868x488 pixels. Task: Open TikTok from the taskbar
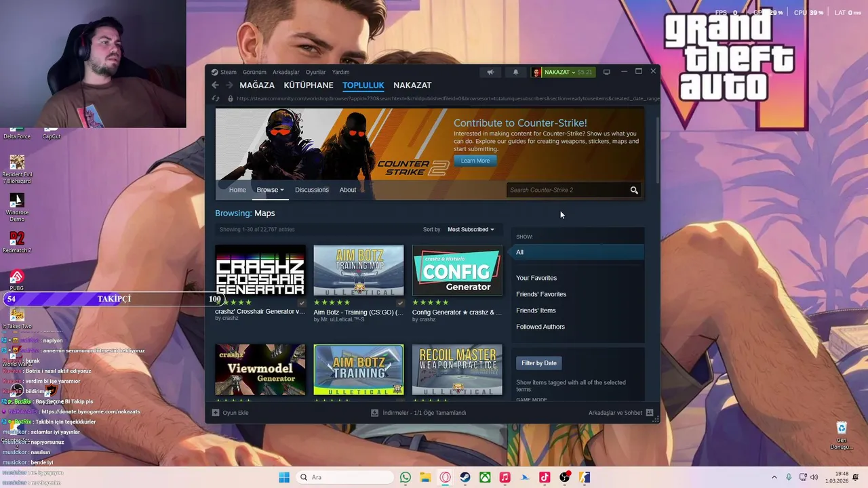[545, 477]
